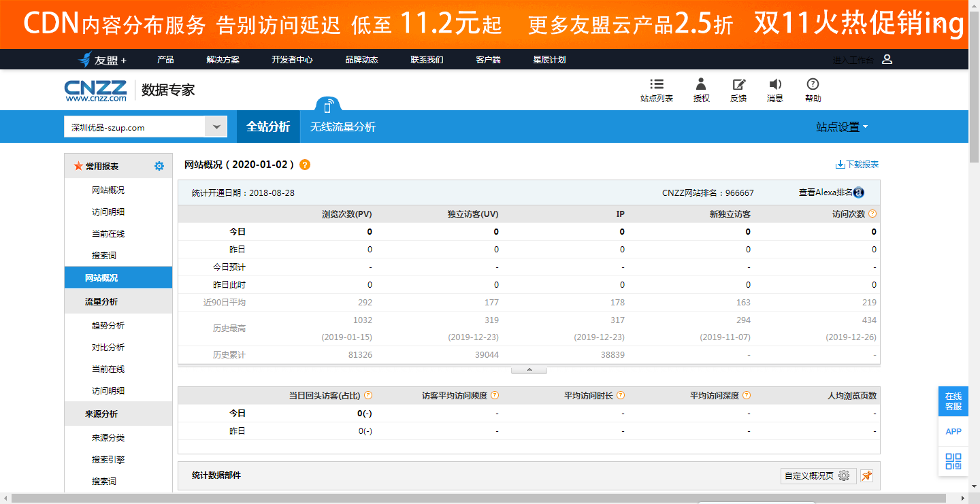Click the 在线客服 floating button

click(953, 401)
